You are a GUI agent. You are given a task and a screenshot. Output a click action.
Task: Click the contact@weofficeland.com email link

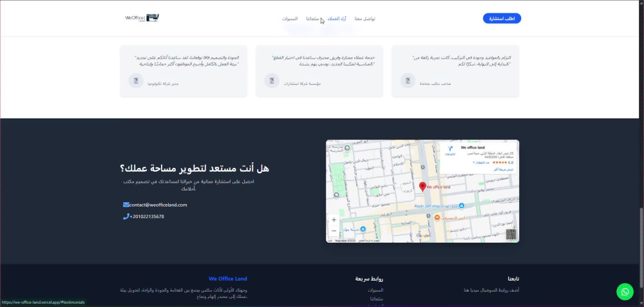click(x=158, y=205)
